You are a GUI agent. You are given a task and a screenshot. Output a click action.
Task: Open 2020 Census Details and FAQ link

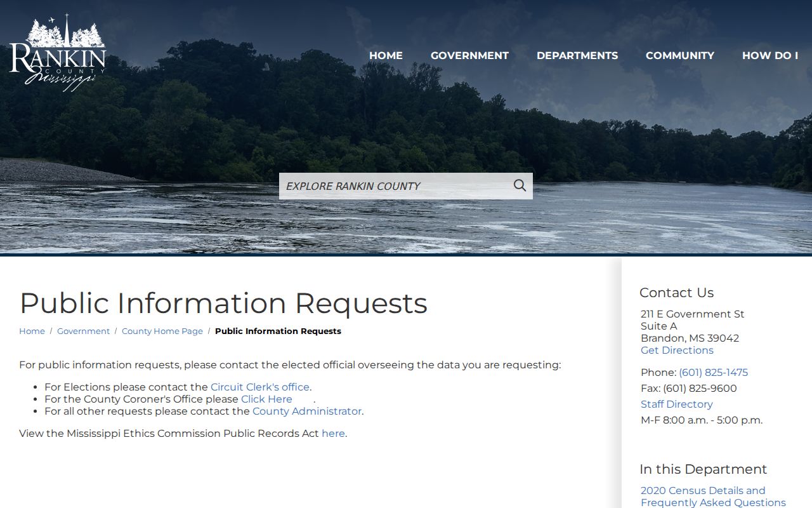click(713, 497)
